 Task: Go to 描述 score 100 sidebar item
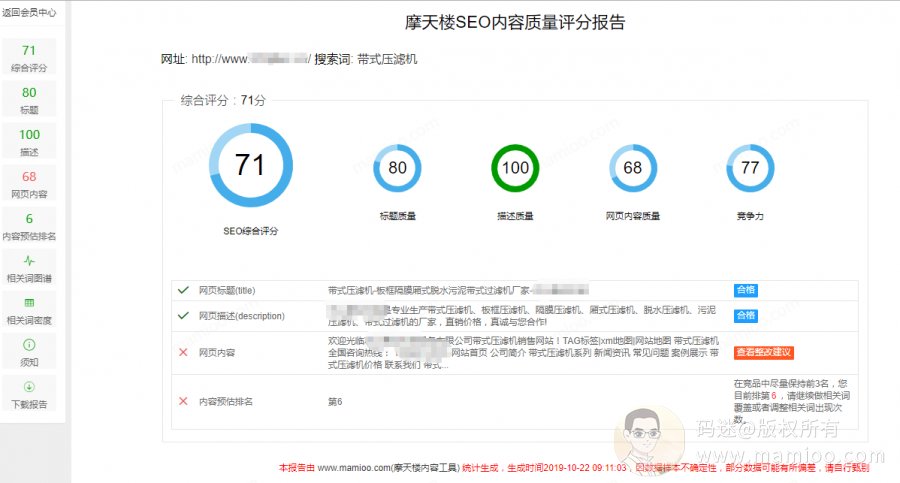coord(29,142)
